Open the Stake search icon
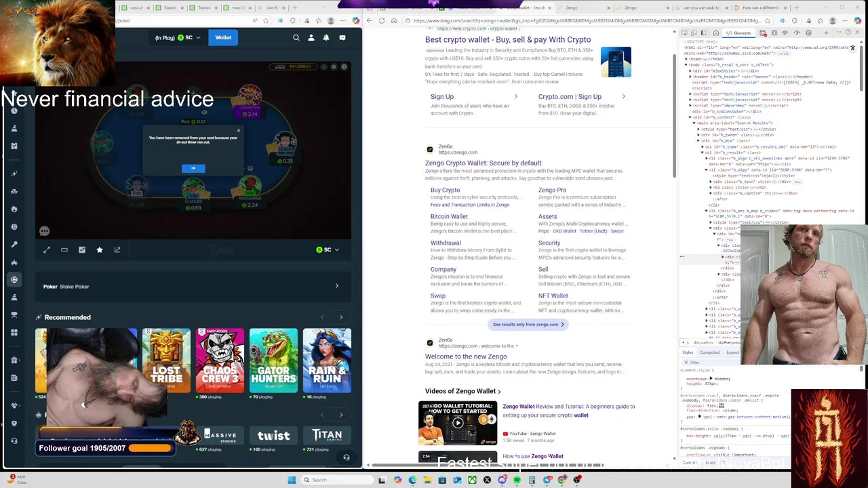Screen dimensions: 868x488 pos(296,38)
